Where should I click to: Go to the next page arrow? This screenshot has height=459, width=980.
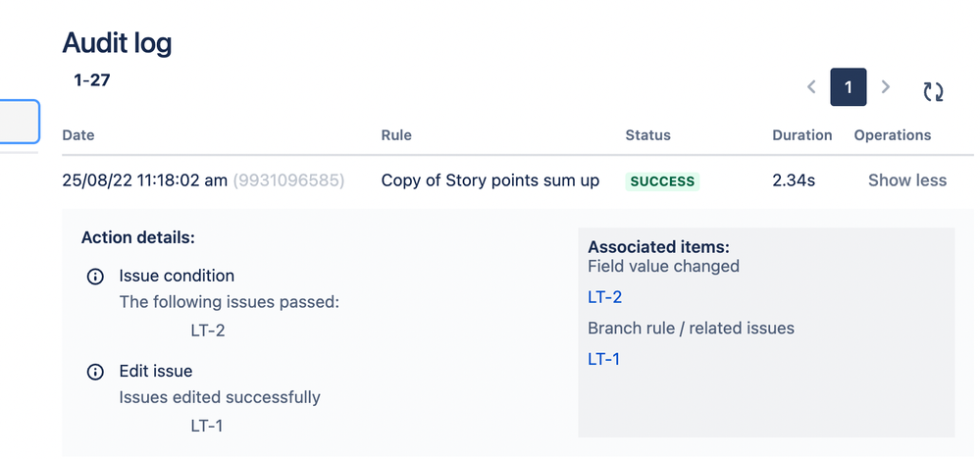click(886, 87)
